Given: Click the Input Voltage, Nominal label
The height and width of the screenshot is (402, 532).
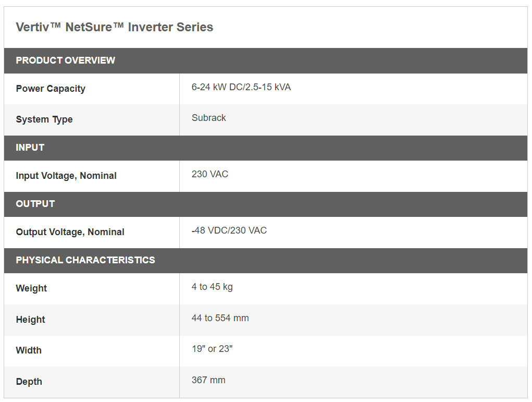Looking at the screenshot, I should click(x=66, y=176).
